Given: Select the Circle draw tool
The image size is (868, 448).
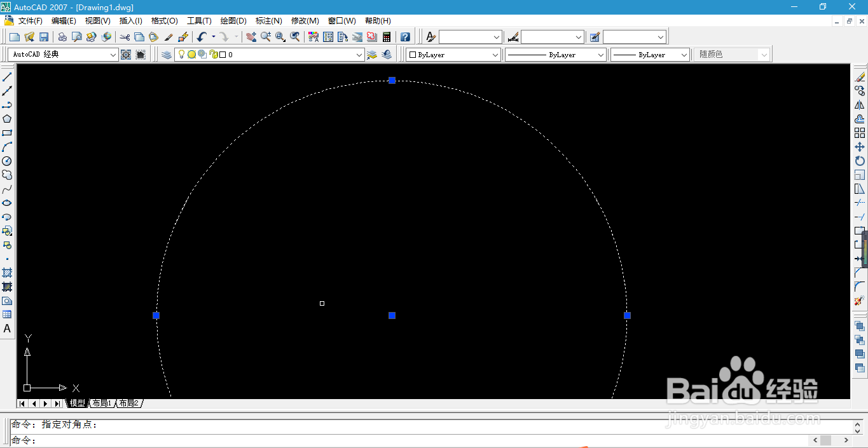Looking at the screenshot, I should [x=7, y=161].
